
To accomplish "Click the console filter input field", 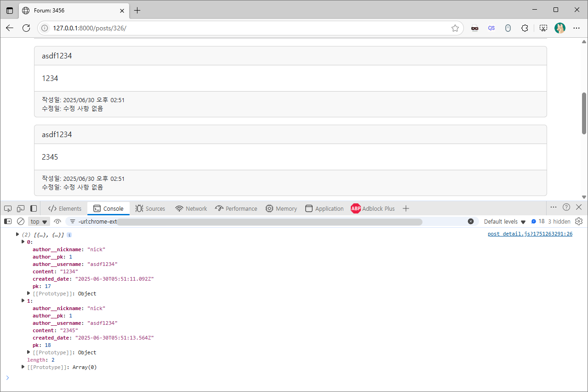I will coord(271,221).
